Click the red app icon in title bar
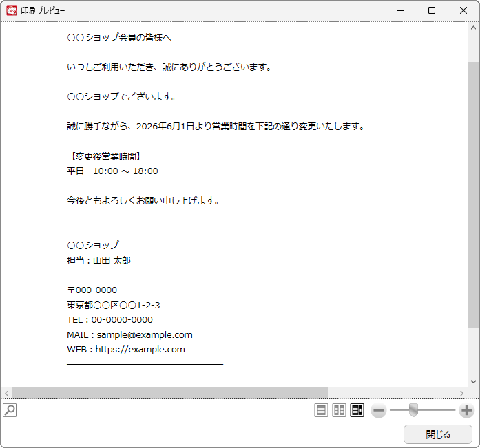This screenshot has width=480, height=448. (x=12, y=10)
